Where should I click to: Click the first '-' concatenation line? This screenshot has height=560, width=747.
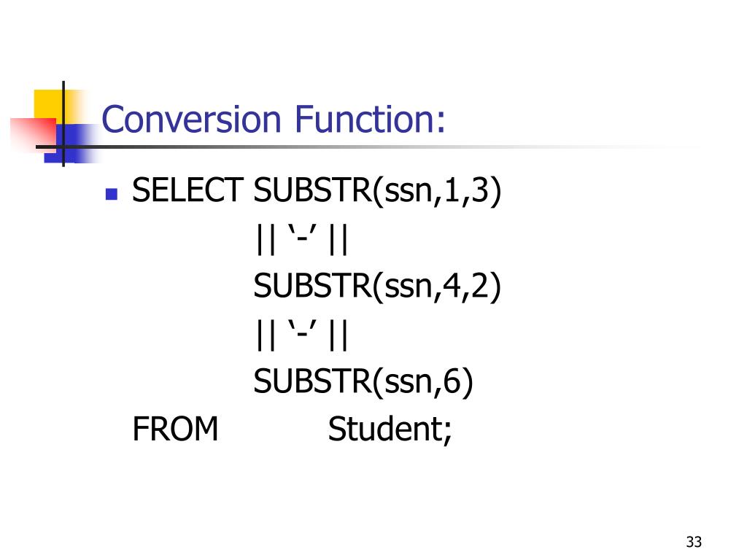tap(302, 239)
